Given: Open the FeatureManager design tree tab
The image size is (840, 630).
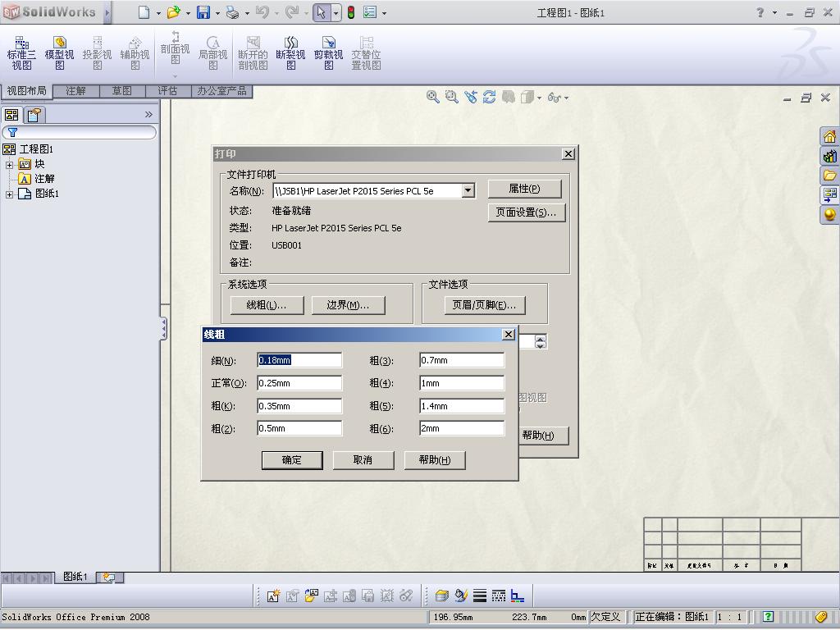Looking at the screenshot, I should click(11, 115).
